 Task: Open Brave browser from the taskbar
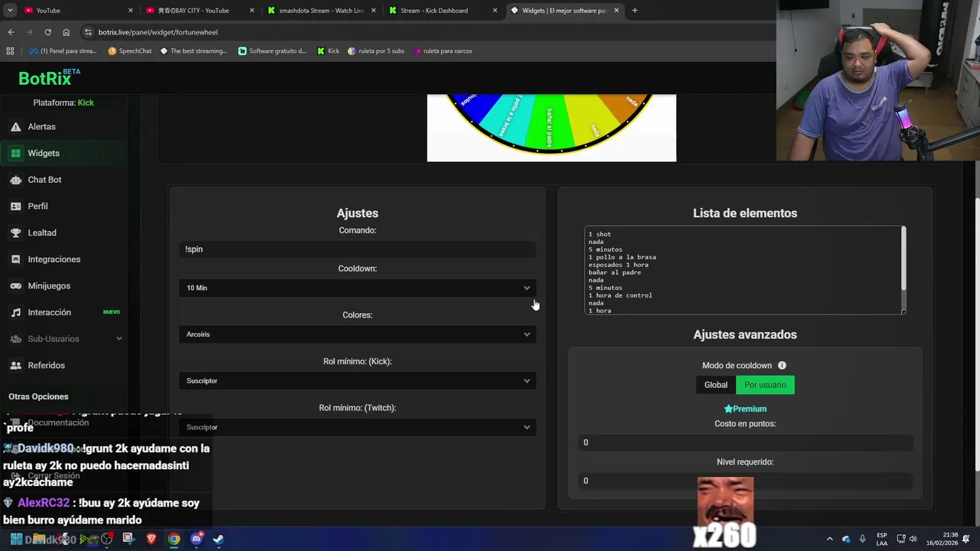click(x=151, y=539)
